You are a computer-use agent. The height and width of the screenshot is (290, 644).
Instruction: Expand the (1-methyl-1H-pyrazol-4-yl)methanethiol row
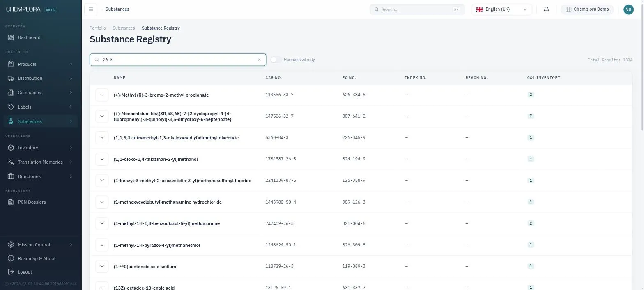click(x=102, y=245)
